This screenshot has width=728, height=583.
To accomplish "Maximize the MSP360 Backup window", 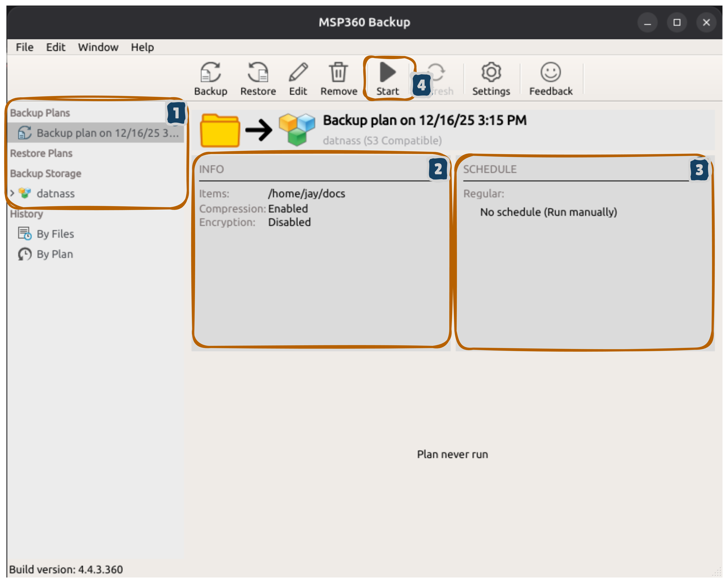I will [x=677, y=23].
